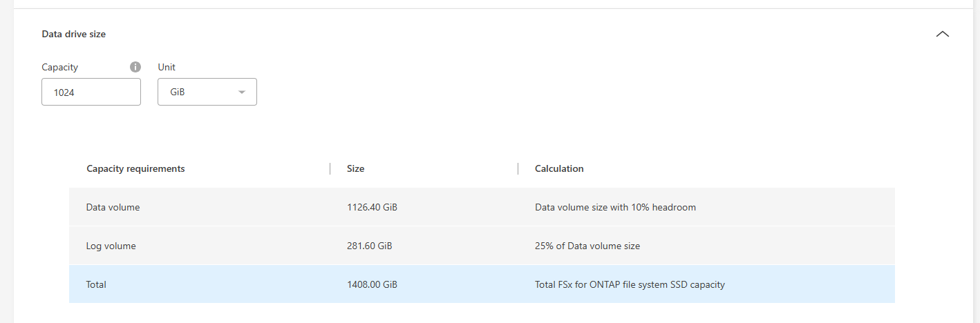
Task: Click the 1408.00 GiB total size cell
Action: coord(372,284)
